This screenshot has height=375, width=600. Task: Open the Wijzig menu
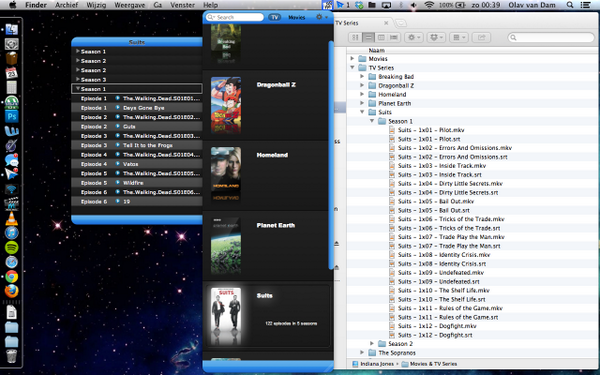tap(96, 5)
